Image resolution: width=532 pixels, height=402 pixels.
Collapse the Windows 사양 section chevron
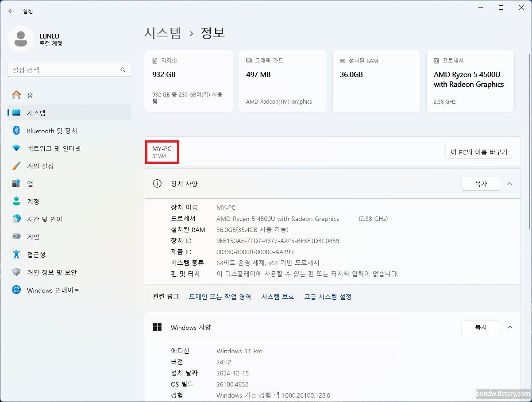click(x=510, y=327)
